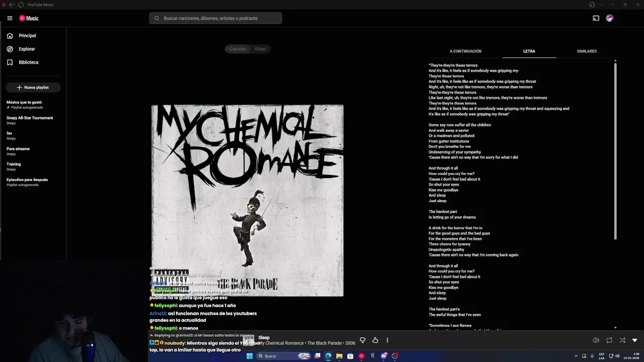Click lyric 'Three cheers for tyranny'

coord(450,244)
